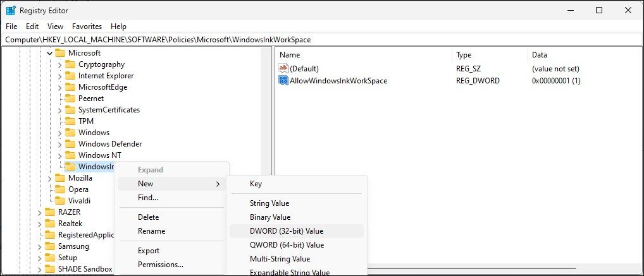Image resolution: width=644 pixels, height=276 pixels.
Task: Select Key in the New submenu
Action: (297, 184)
